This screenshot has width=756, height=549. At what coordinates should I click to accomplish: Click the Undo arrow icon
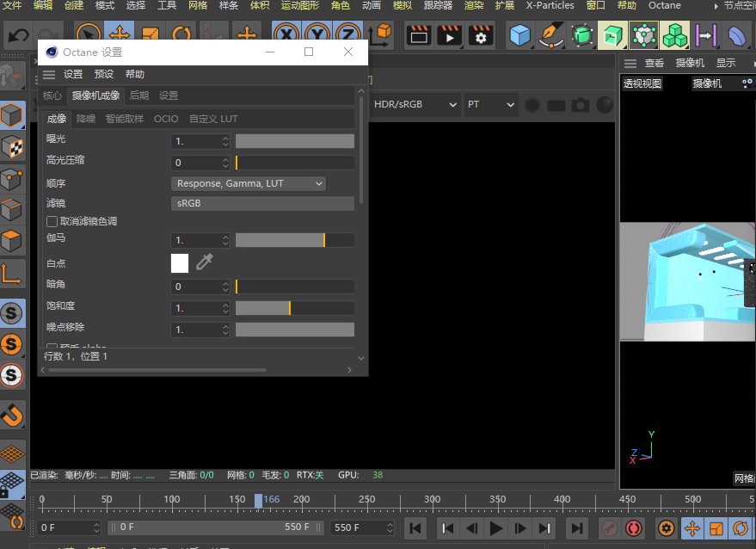18,36
